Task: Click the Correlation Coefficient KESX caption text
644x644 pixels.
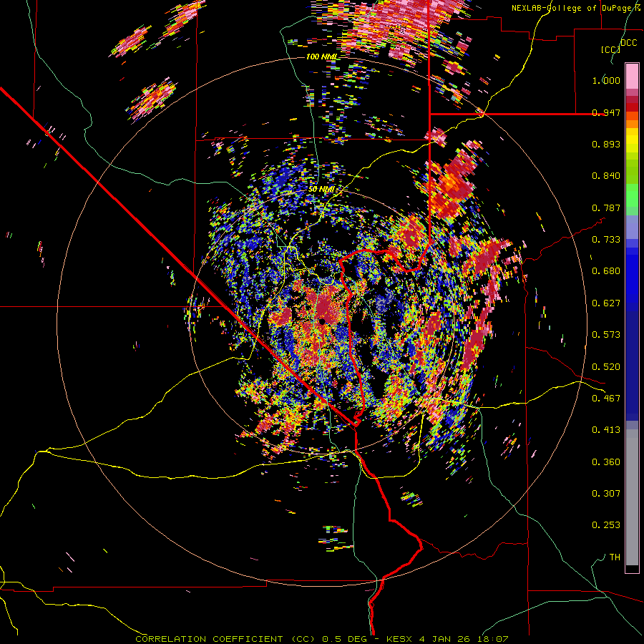Action: click(322, 639)
